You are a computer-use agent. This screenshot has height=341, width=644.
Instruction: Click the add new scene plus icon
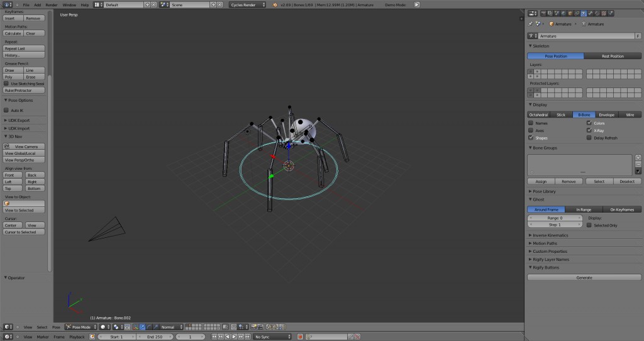coord(213,4)
